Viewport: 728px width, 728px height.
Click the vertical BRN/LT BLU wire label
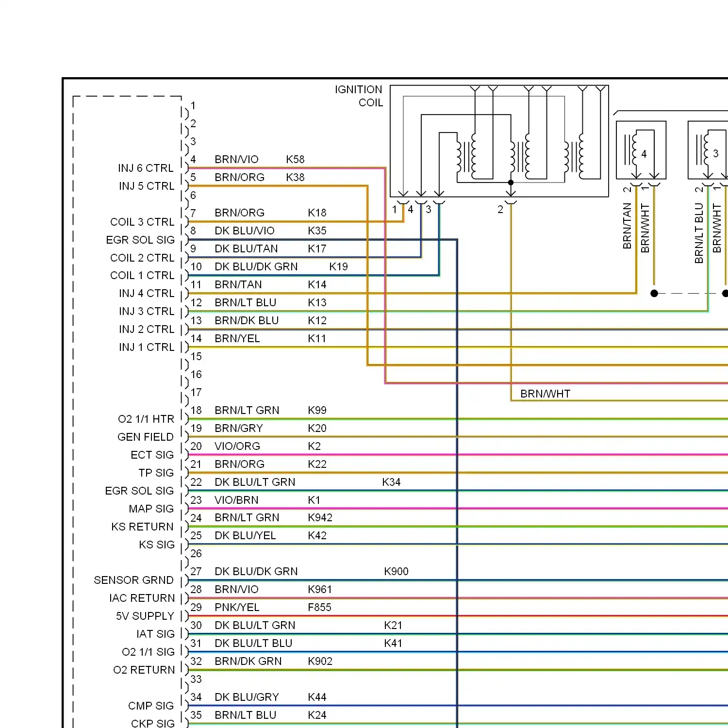click(699, 233)
